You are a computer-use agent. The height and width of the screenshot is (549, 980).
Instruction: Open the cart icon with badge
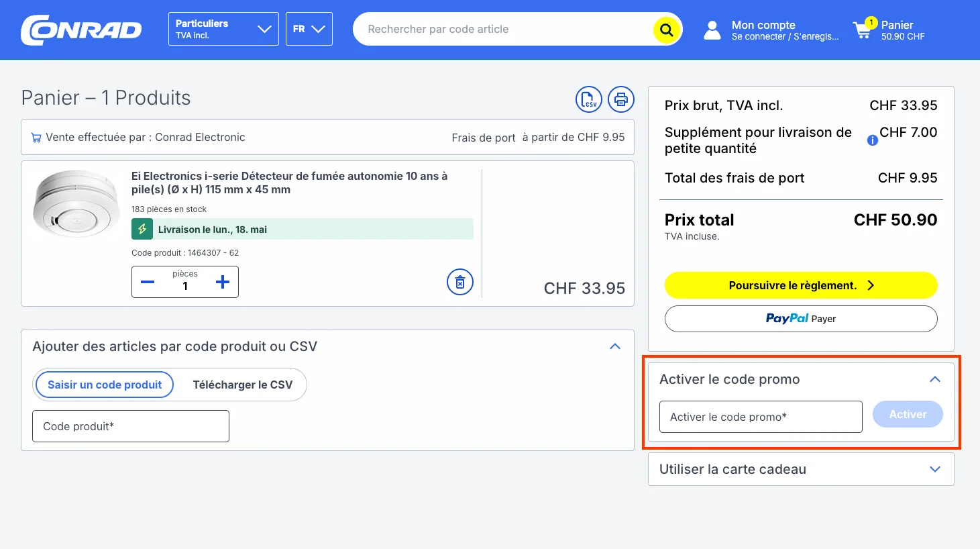[863, 29]
